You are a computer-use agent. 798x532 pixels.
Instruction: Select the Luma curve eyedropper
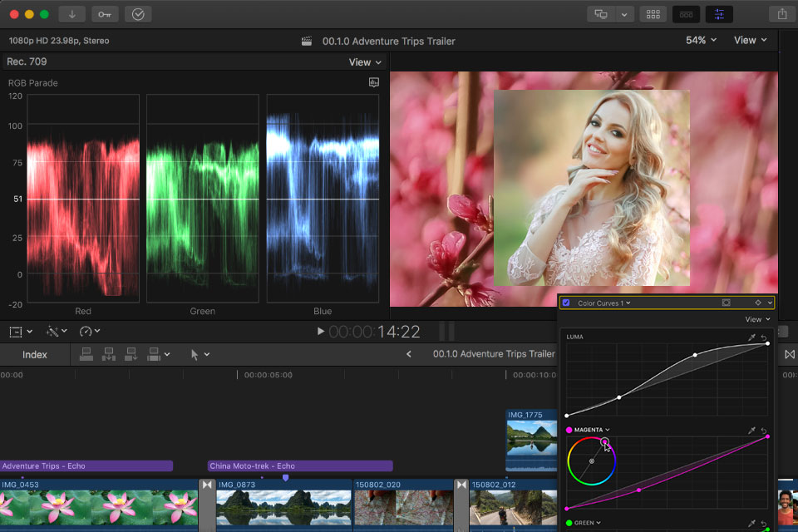point(751,337)
